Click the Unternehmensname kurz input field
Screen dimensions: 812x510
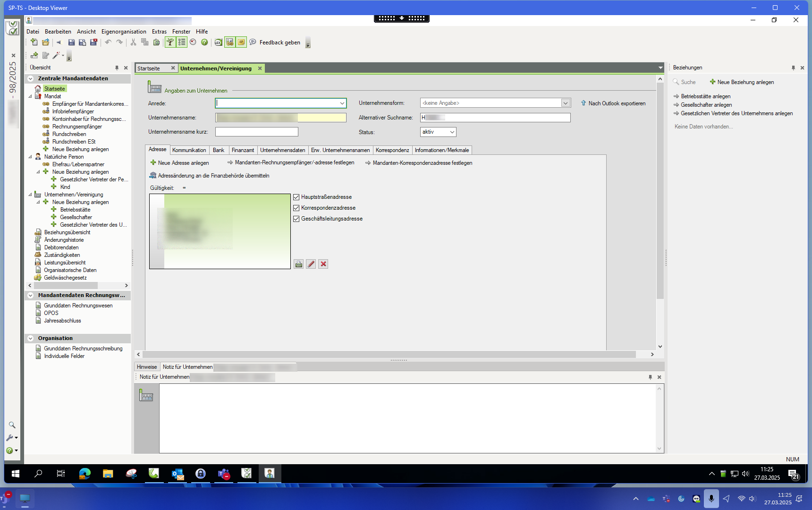tap(256, 132)
